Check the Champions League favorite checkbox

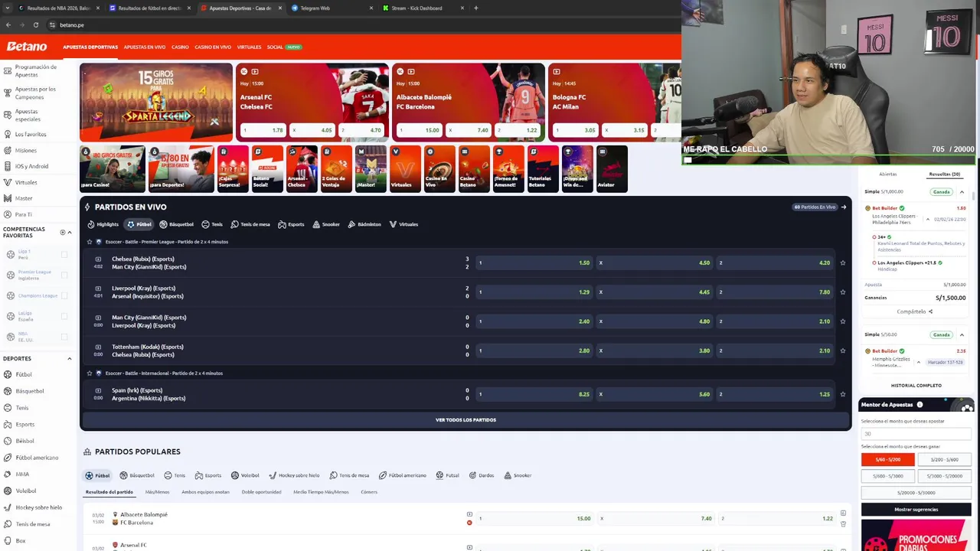pyautogui.click(x=64, y=295)
